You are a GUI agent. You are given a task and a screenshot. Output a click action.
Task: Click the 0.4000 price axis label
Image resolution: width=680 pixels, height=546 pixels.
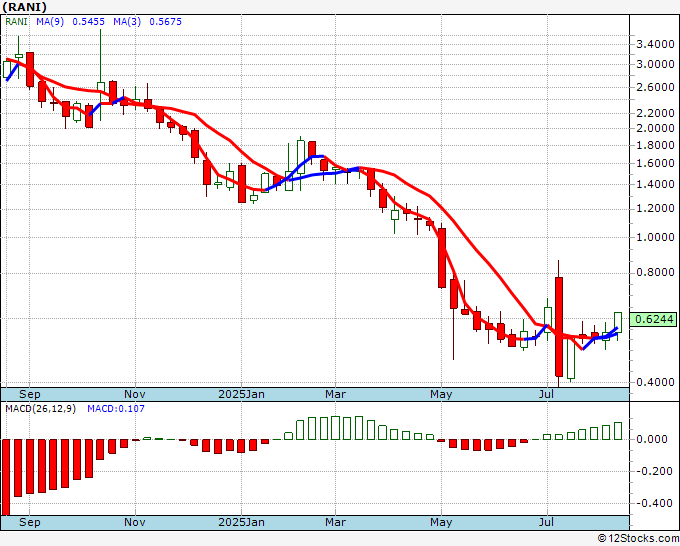(655, 383)
